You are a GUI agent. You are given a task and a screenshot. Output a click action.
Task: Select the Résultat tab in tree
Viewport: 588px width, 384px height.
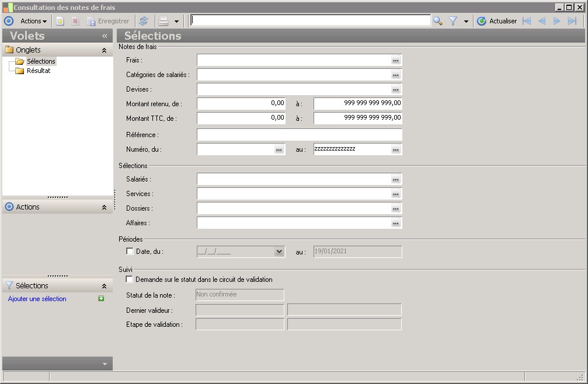tap(39, 71)
